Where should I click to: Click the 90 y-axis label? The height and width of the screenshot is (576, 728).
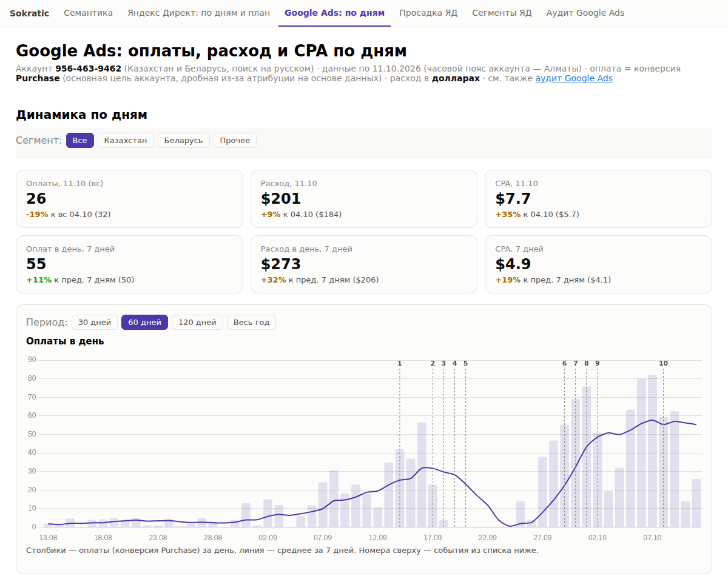(32, 360)
